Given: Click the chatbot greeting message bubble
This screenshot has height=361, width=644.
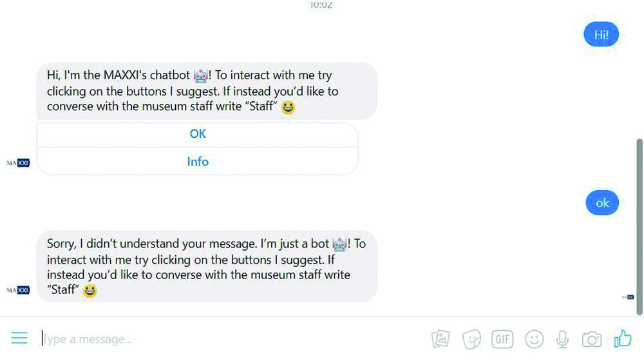Looking at the screenshot, I should click(206, 91).
